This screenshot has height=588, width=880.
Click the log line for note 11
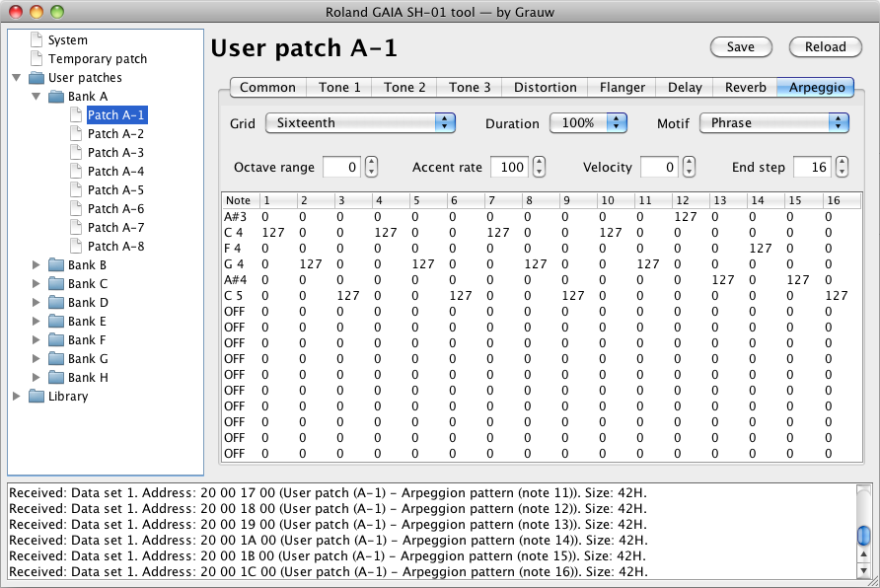[x=329, y=493]
